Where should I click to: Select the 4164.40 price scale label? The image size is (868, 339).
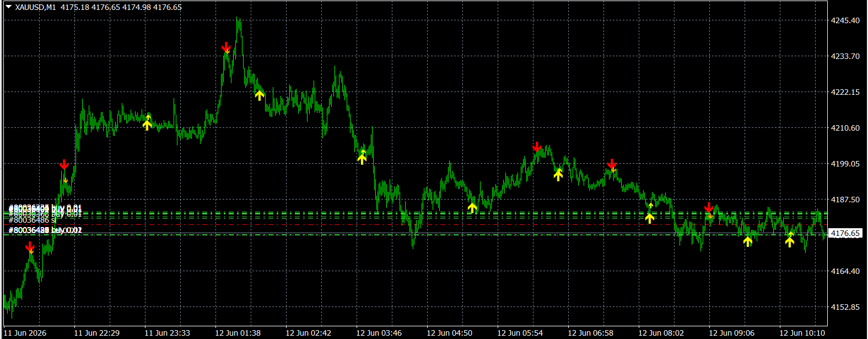845,271
